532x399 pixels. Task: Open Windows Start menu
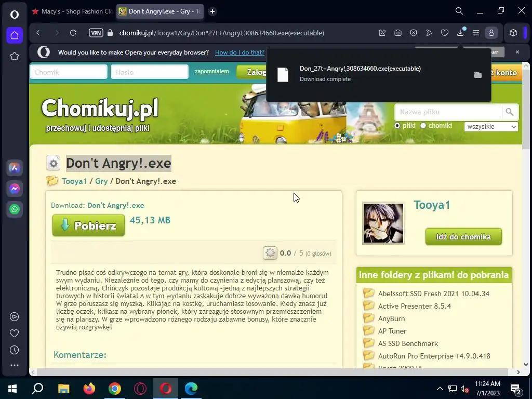[x=12, y=389]
